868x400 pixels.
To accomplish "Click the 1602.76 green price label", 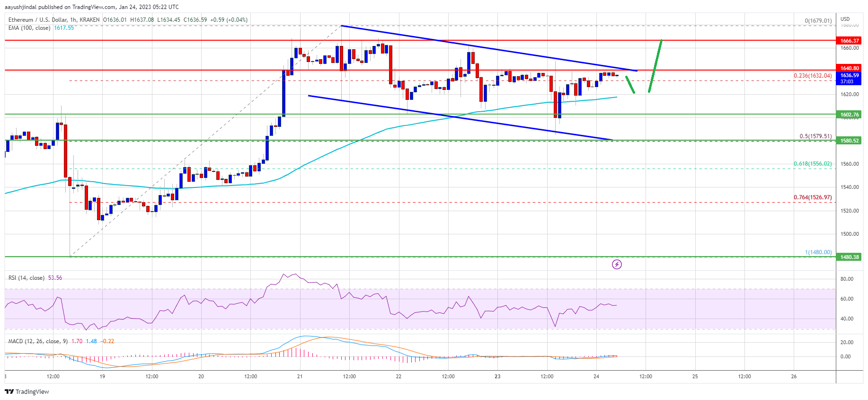I will (850, 115).
